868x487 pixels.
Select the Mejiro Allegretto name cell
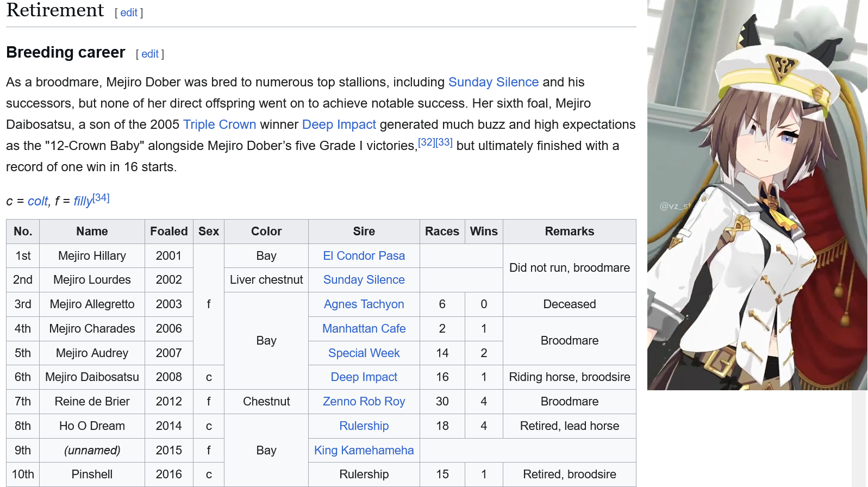point(92,304)
